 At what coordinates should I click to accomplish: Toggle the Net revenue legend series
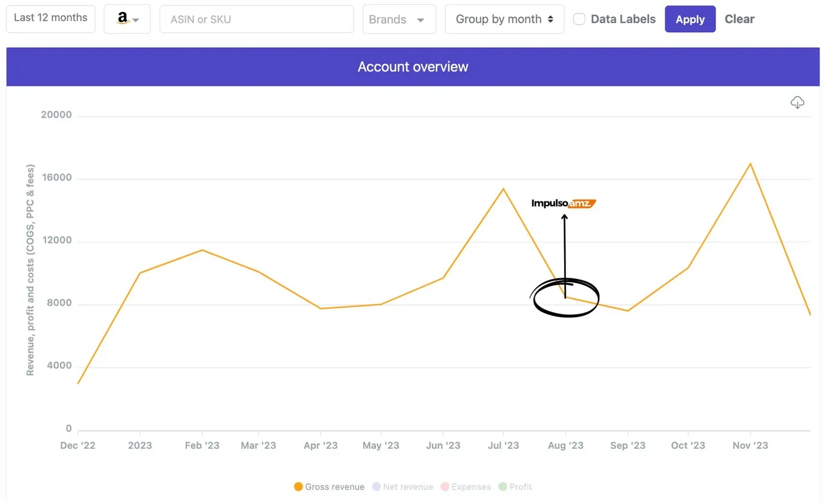pyautogui.click(x=402, y=486)
